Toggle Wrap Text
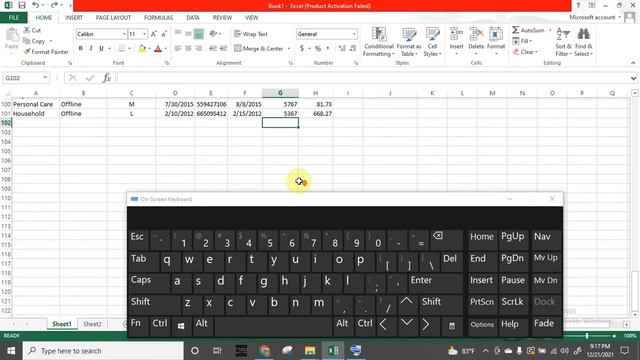Screen dimensions: 640x360 coord(251,34)
